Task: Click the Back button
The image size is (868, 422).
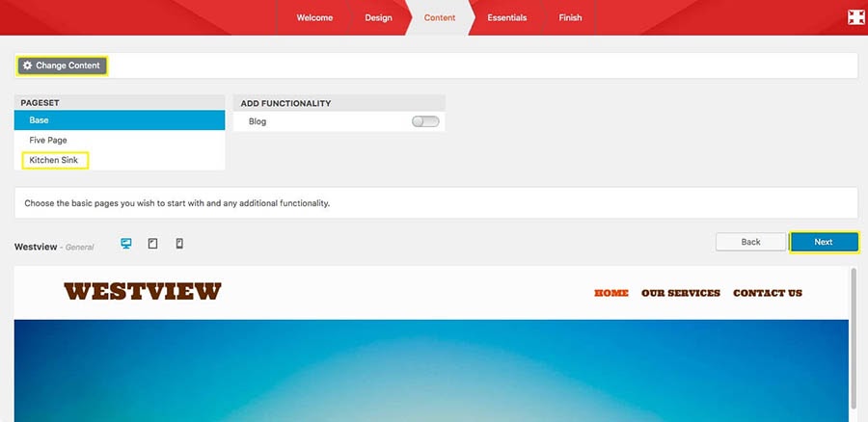Action: tap(750, 242)
